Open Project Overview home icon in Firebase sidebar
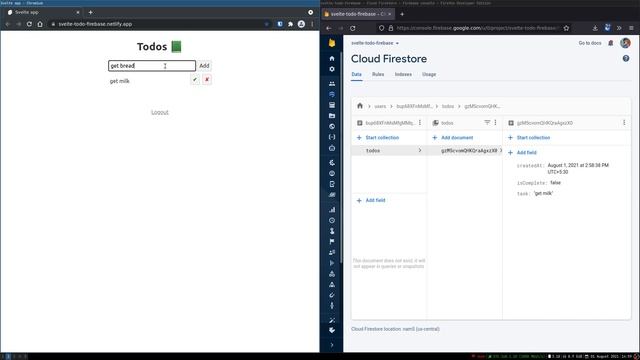 point(332,59)
